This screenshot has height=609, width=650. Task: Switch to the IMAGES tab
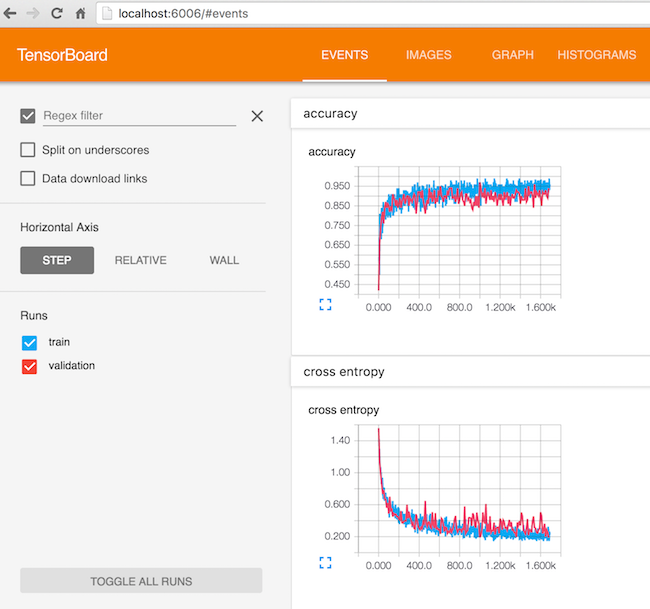click(429, 55)
